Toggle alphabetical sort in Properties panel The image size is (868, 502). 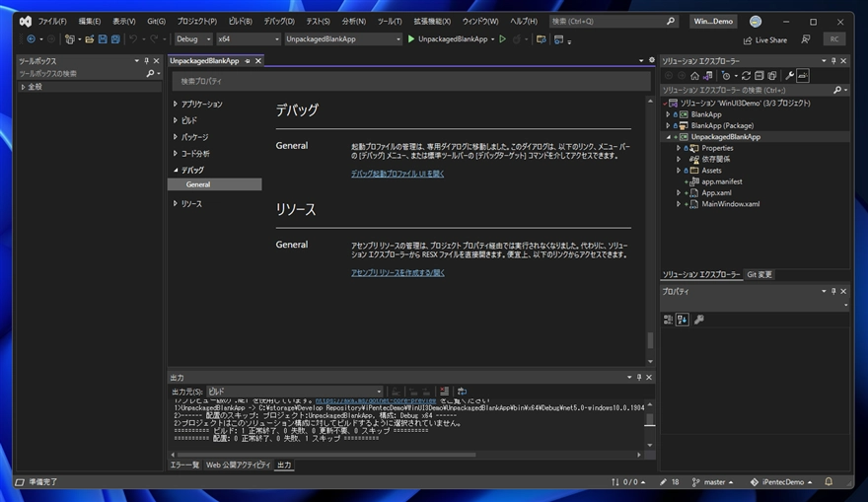pos(682,320)
